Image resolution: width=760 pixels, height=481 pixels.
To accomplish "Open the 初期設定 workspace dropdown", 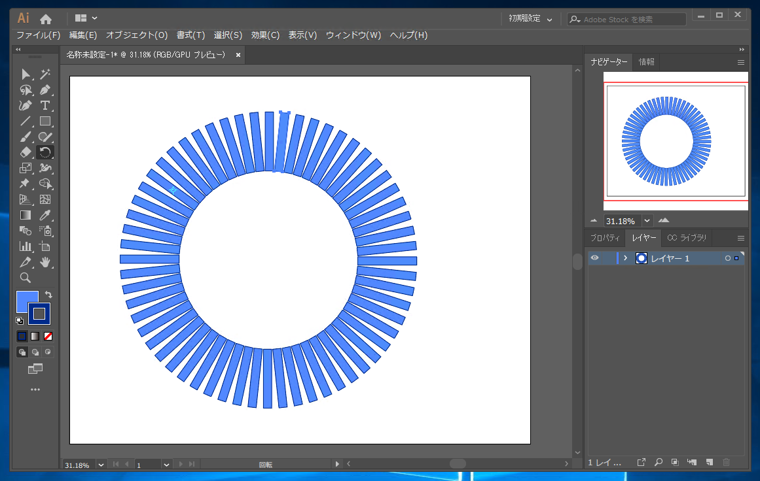I will 530,18.
